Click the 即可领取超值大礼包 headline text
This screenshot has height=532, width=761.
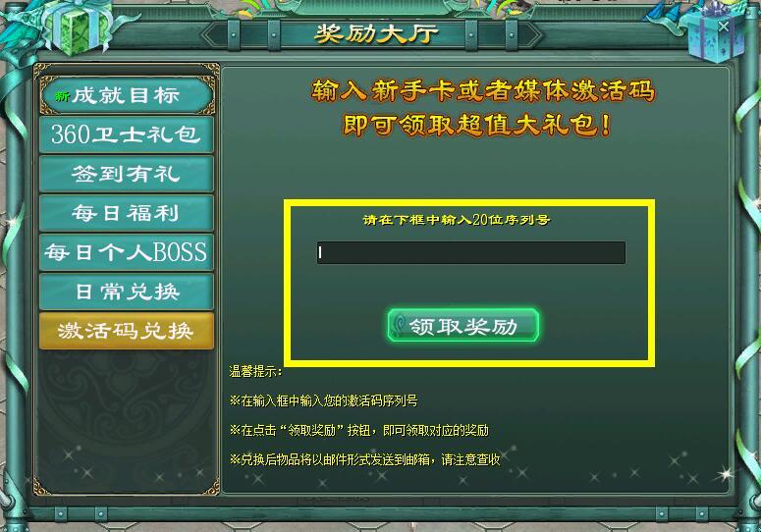pyautogui.click(x=476, y=125)
